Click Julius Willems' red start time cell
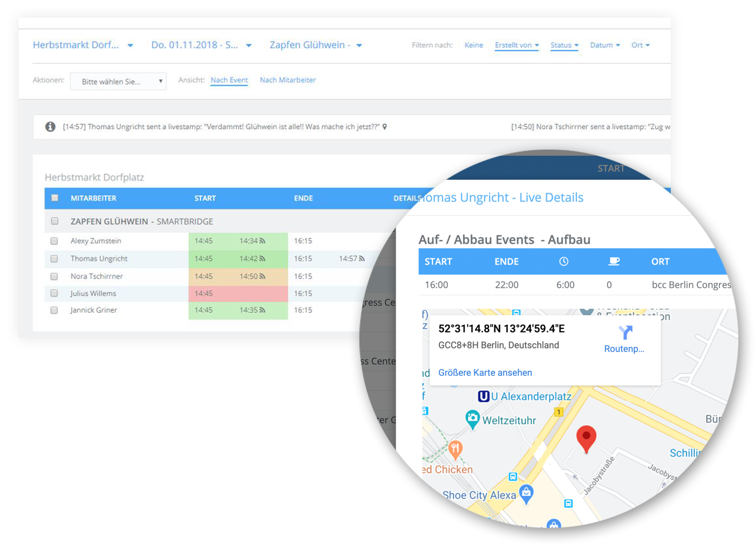Viewport: 756px width, 546px height. [238, 294]
